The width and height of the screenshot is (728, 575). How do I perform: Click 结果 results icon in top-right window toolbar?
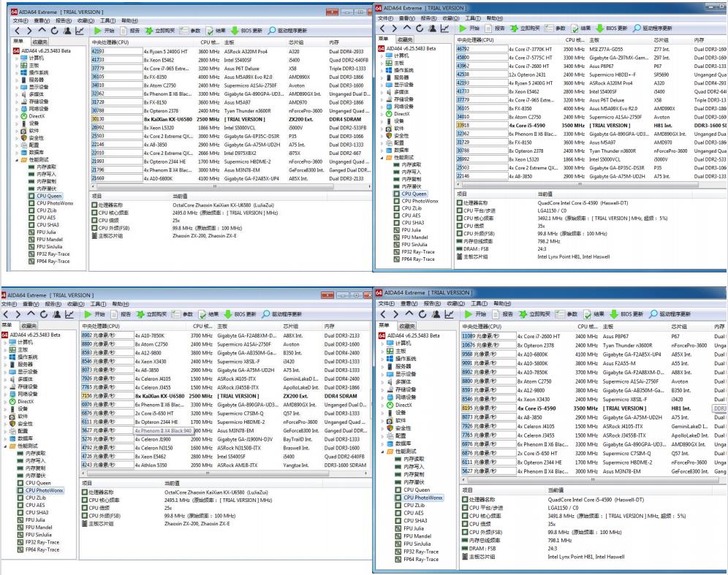click(x=575, y=28)
